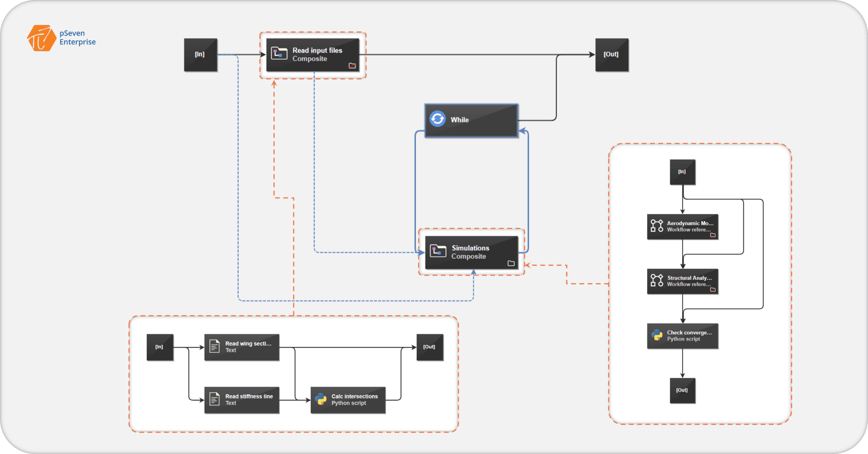Click the workflow icon on Structural Analy... block
Image resolution: width=868 pixels, height=454 pixels.
coord(657,280)
